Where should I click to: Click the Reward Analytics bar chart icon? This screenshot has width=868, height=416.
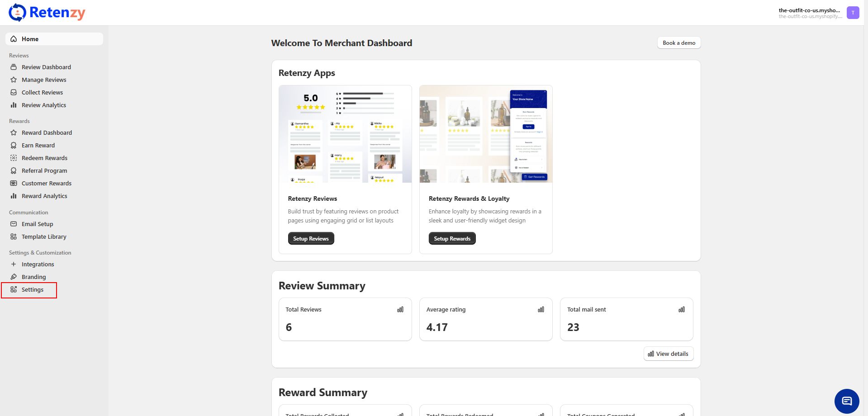(x=14, y=196)
